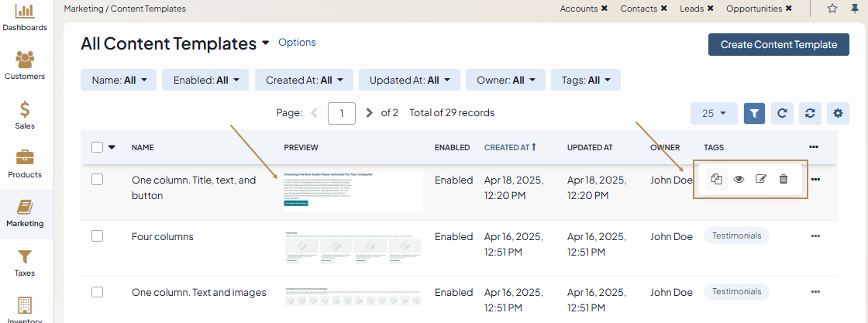Click the grid reset icon
Screen dimensions: 868x323
click(x=810, y=113)
